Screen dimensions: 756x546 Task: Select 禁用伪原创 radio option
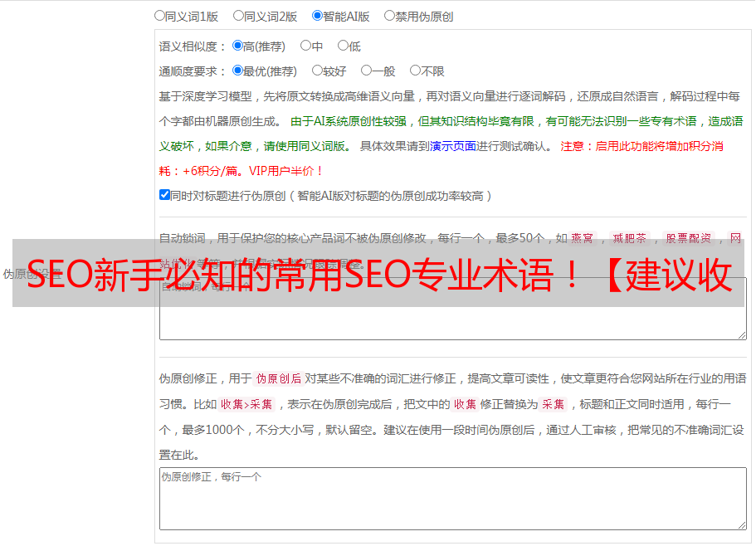pos(389,16)
